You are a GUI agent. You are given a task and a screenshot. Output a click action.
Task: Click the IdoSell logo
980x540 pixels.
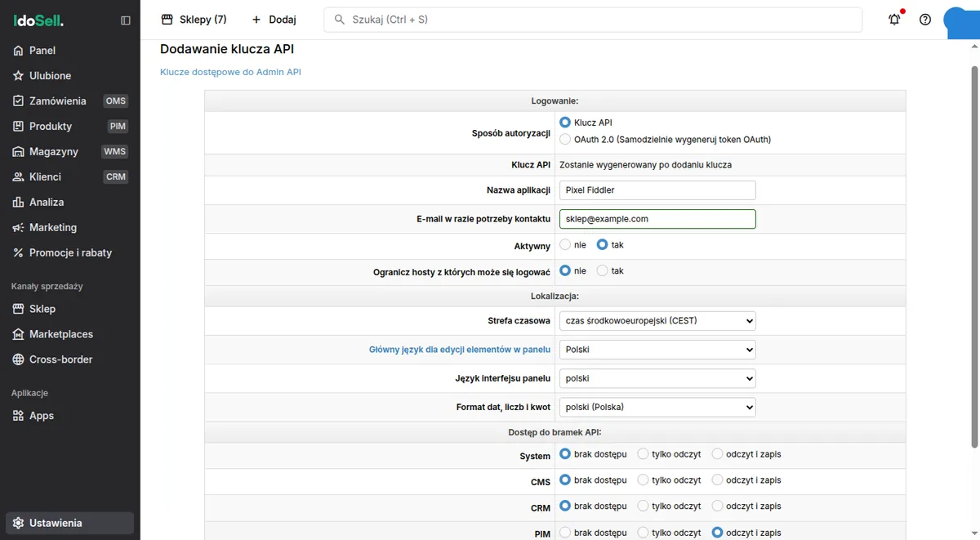[38, 20]
